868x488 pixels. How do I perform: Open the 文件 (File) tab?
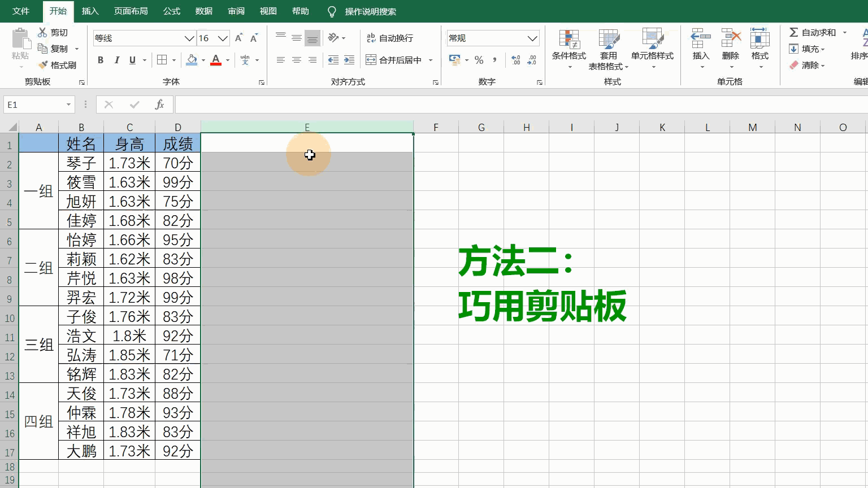[21, 11]
